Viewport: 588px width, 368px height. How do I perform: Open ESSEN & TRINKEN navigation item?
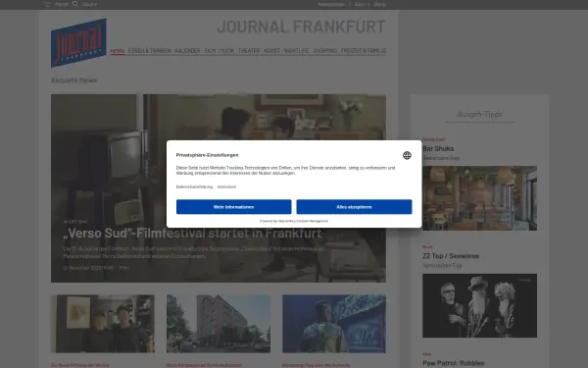[x=149, y=51]
